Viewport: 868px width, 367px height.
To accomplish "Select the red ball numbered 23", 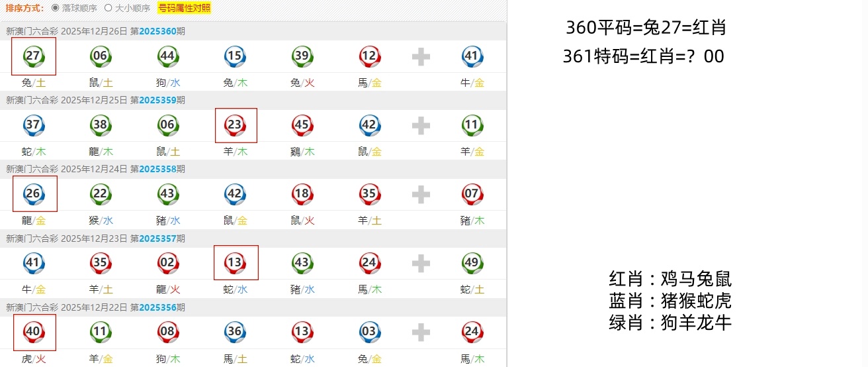I will (x=235, y=125).
